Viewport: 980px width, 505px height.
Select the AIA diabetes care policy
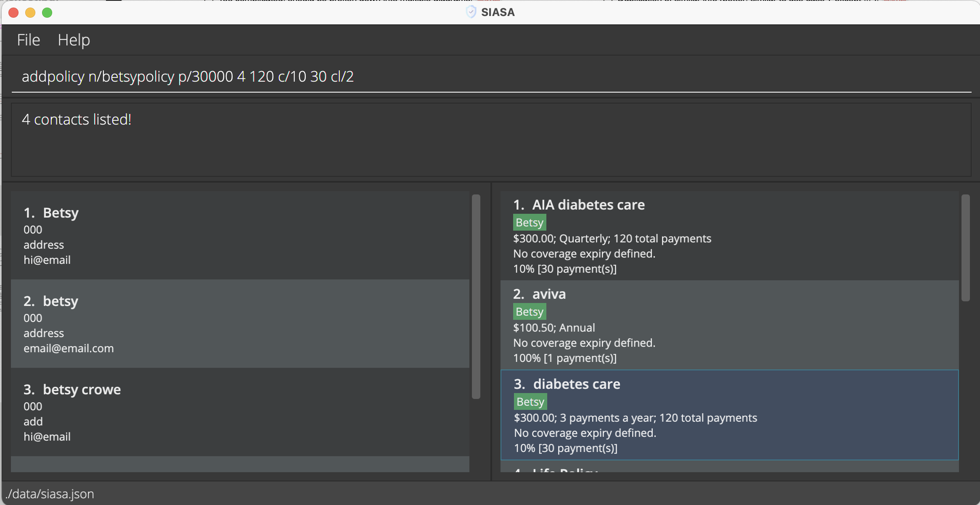(729, 236)
